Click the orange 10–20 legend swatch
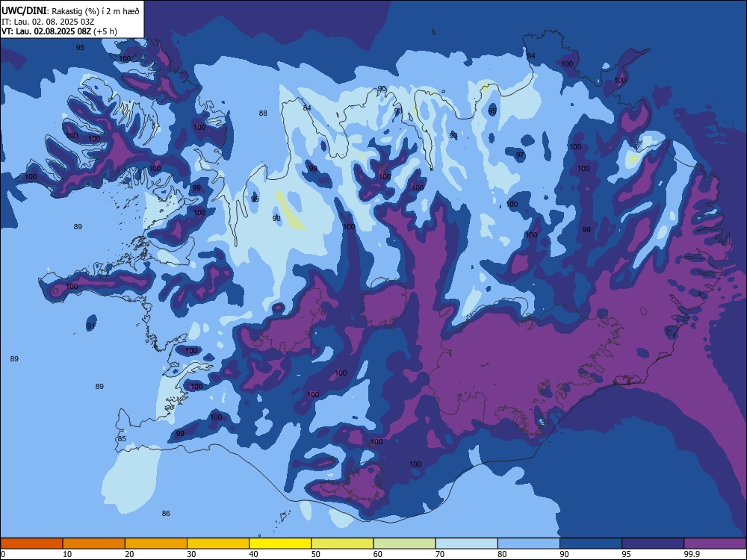This screenshot has height=560, width=747. 94,544
